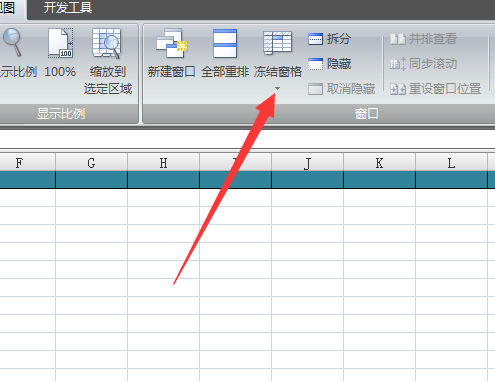Toggle 并排查看 side-by-side view
This screenshot has height=381, width=495.
(x=423, y=39)
